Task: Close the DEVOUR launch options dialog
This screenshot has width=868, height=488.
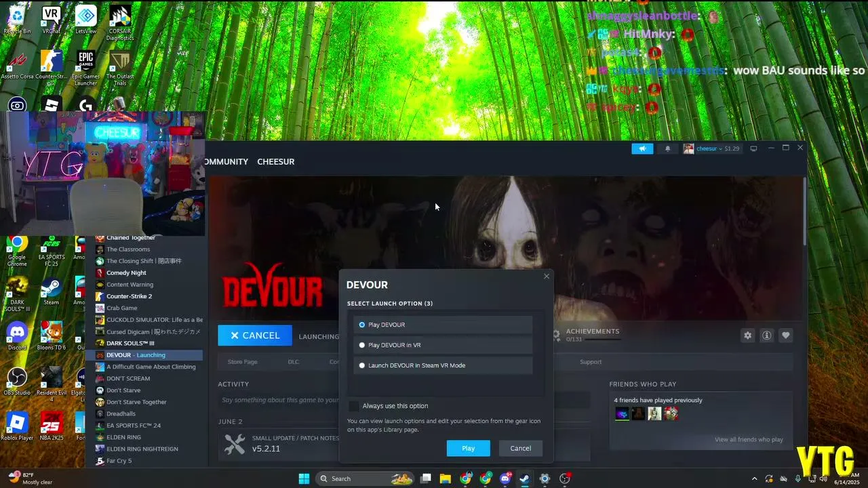Action: point(547,276)
